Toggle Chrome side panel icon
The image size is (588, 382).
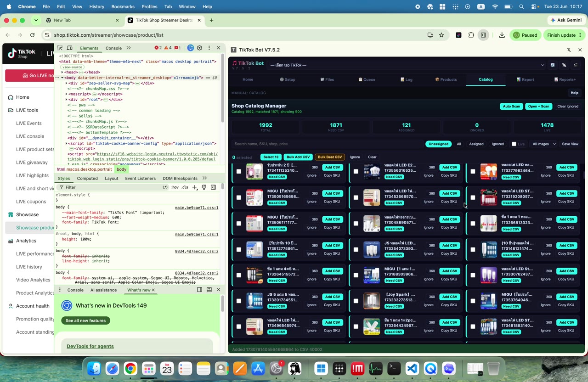483,35
